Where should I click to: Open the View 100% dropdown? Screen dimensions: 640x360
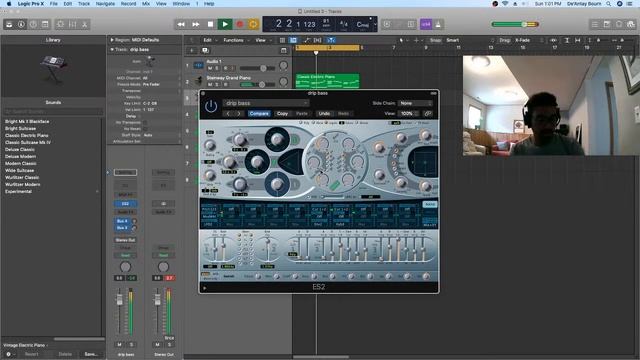pos(409,113)
